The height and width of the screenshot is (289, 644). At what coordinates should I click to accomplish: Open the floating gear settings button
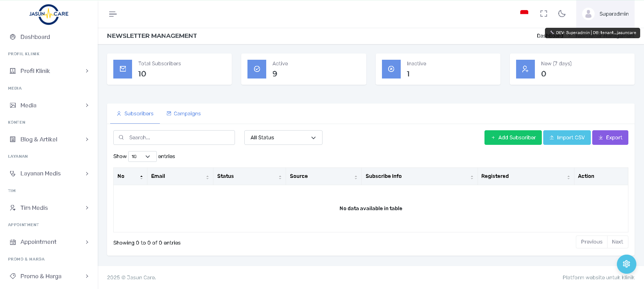click(626, 264)
